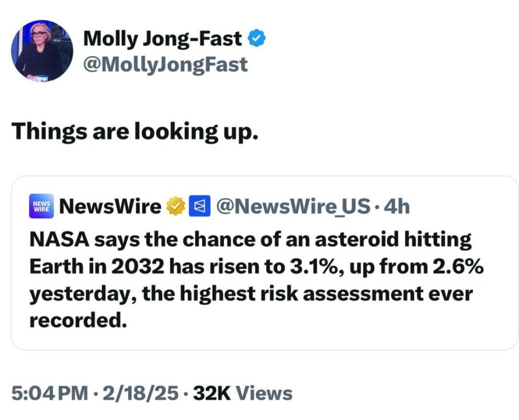519x420 pixels.
Task: Click the NewsWire purple logo avatar
Action: [42, 207]
